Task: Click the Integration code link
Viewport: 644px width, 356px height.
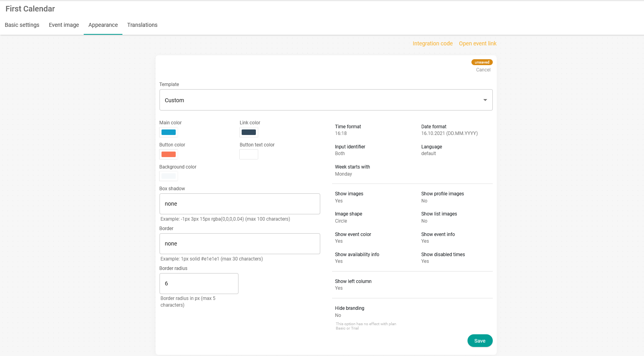Action: click(432, 43)
